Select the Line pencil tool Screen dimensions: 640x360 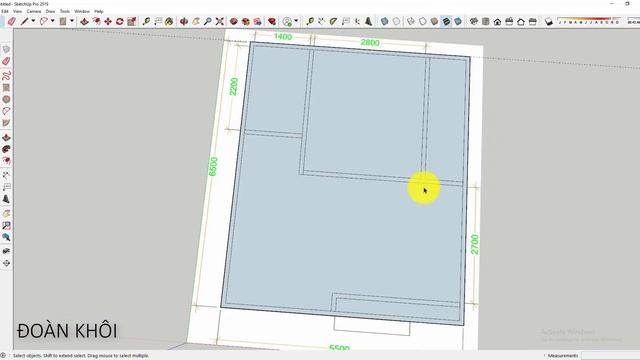point(24,21)
